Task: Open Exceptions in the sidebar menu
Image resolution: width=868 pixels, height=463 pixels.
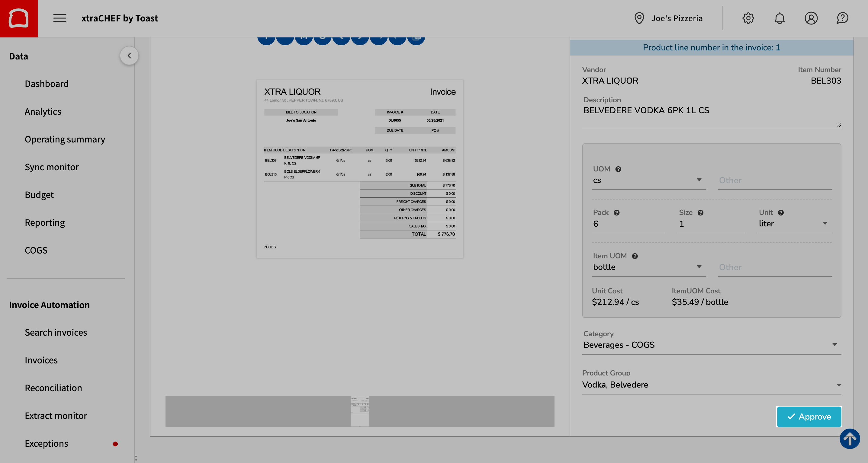Action: 47,443
